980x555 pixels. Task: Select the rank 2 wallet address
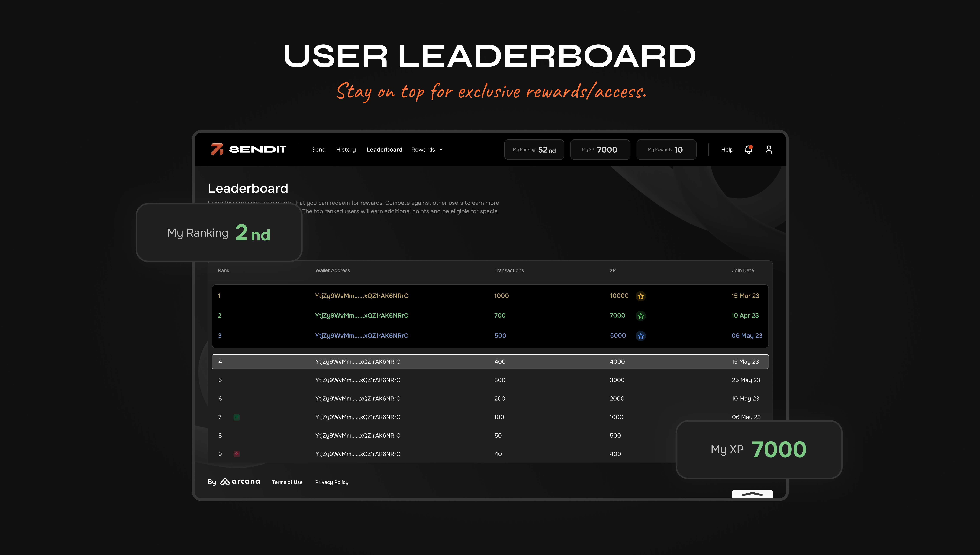[362, 316]
